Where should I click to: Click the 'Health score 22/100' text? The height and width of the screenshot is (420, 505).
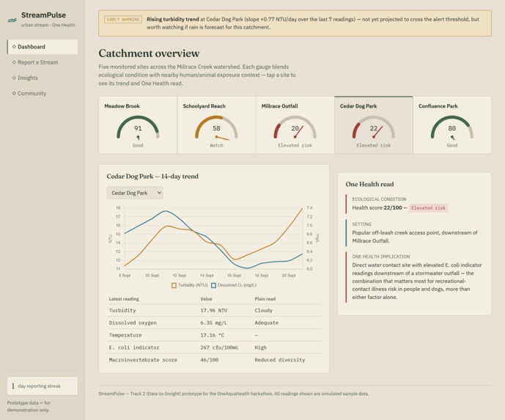(377, 207)
